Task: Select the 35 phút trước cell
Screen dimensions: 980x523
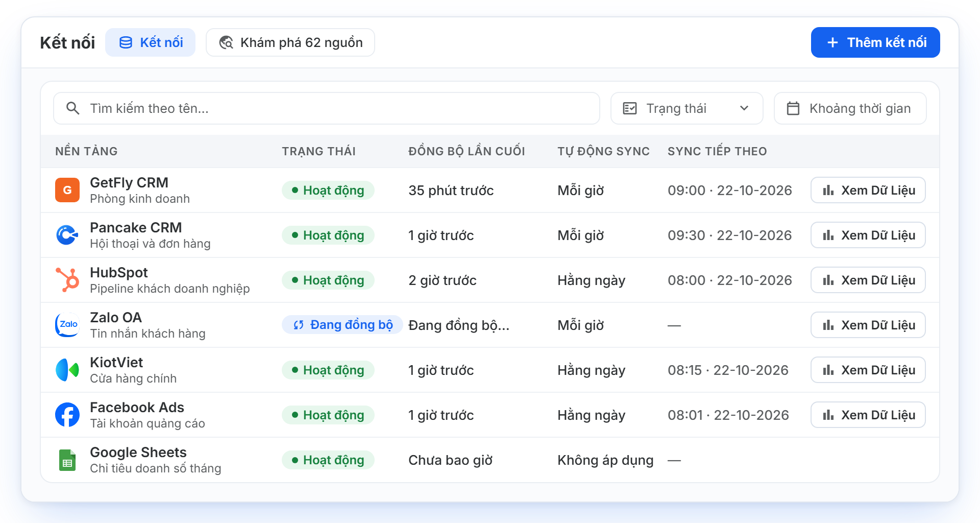Action: [451, 191]
